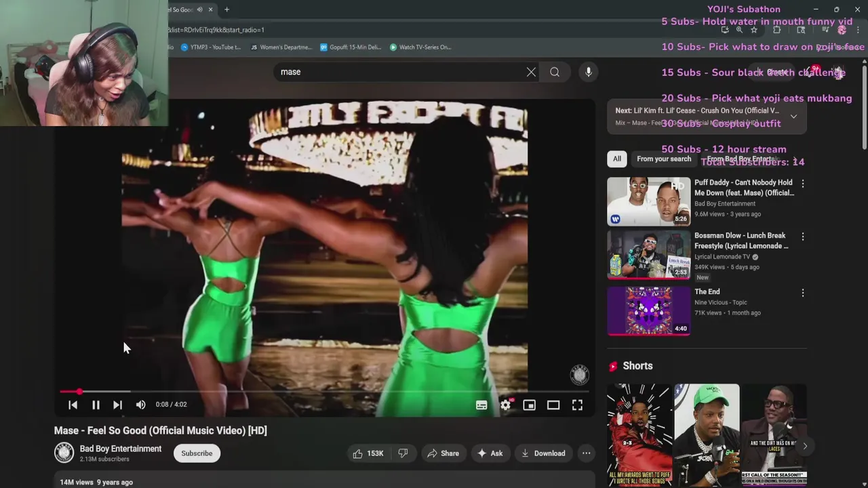This screenshot has height=488, width=868.
Task: Expand the 'Next: Lil' Kim' mix playlist chevron
Action: (x=793, y=117)
